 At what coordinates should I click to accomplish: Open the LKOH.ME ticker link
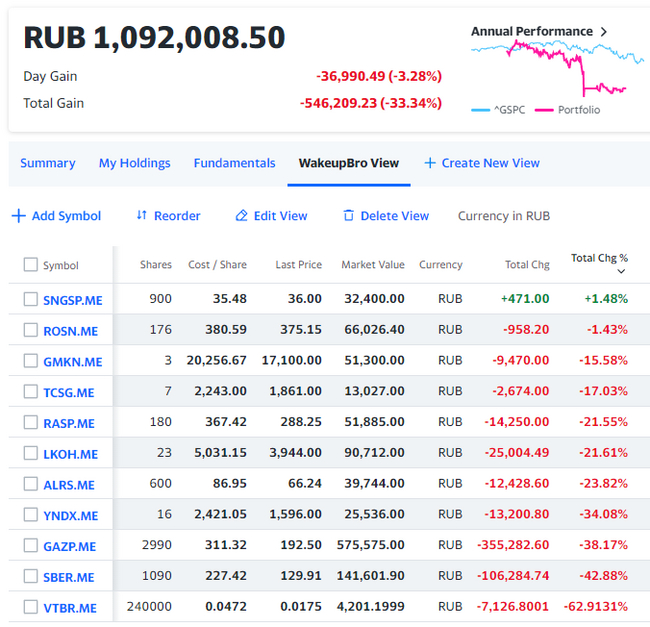[x=70, y=454]
